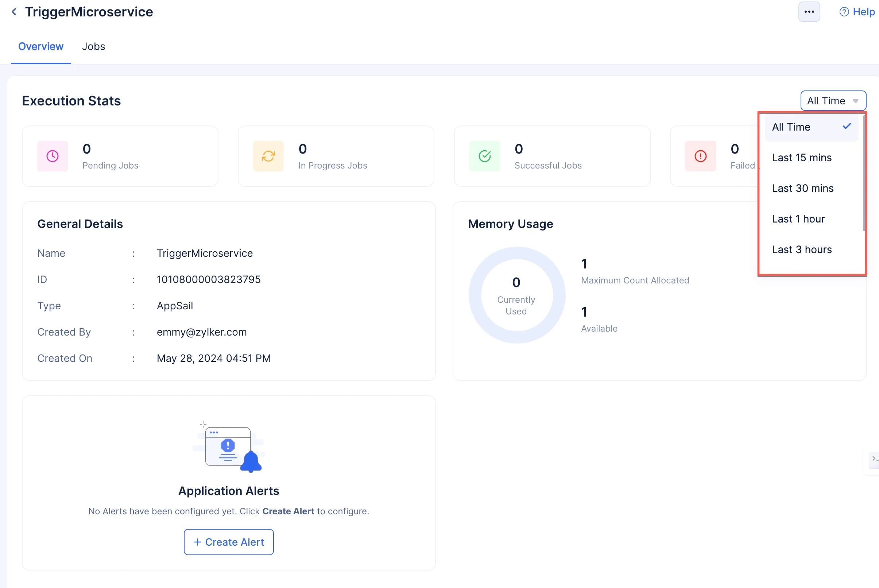Click the Maximum Count Allocated label

tap(635, 281)
